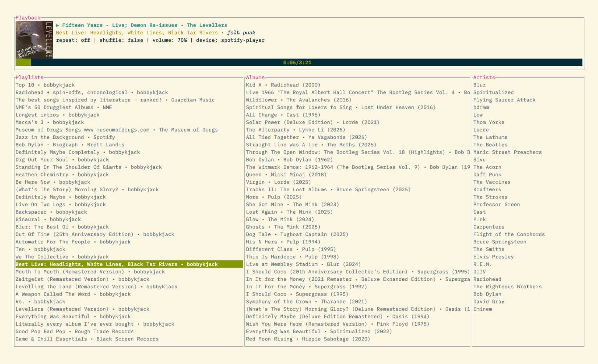Select artist 'Flying Saucer Attack'
Screen dimensions: 598x364
(x=504, y=100)
